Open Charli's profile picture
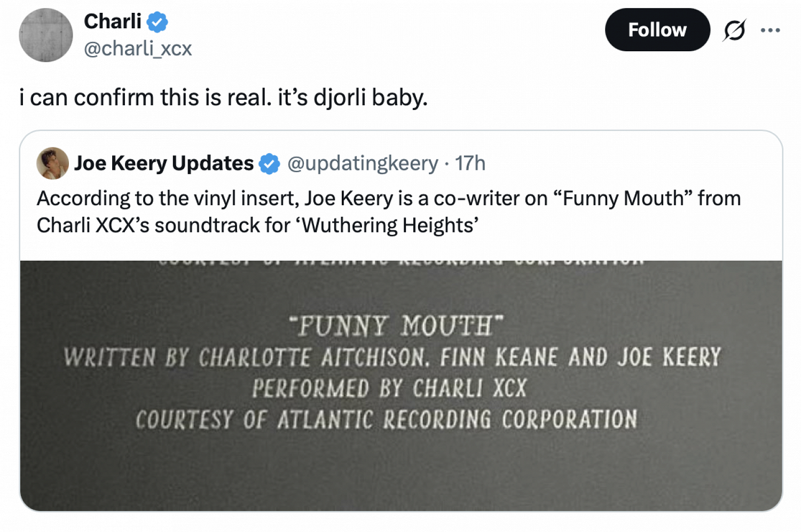This screenshot has width=801, height=532. coord(46,35)
